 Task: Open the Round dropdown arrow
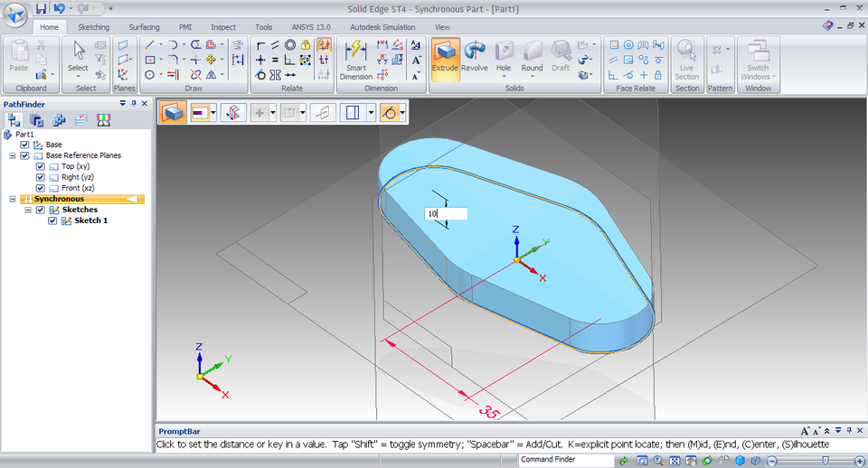tap(532, 76)
